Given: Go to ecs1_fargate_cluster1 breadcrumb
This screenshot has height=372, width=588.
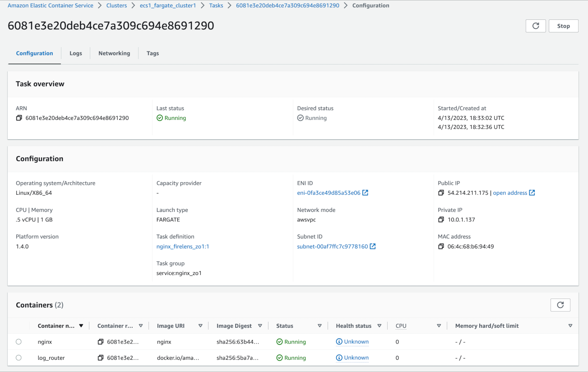Looking at the screenshot, I should (168, 6).
